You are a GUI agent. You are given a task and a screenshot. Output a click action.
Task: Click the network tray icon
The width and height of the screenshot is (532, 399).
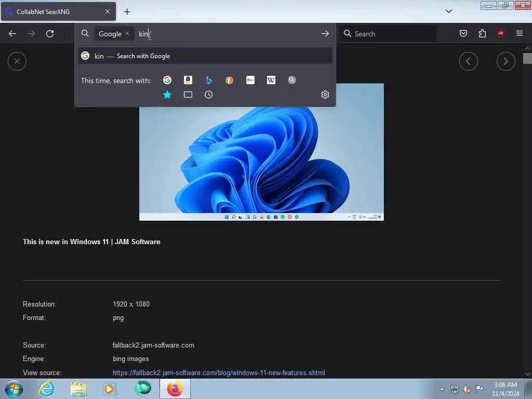pyautogui.click(x=455, y=390)
